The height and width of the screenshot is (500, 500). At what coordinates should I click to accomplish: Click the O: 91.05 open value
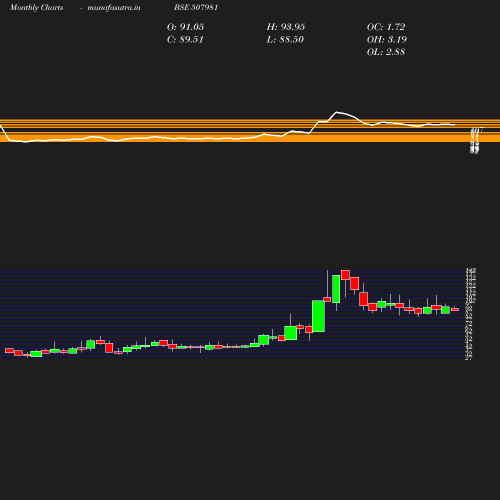[x=185, y=27]
